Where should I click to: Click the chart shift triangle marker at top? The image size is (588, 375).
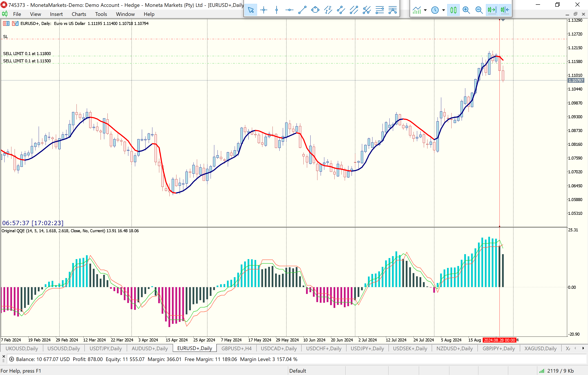pos(503,20)
